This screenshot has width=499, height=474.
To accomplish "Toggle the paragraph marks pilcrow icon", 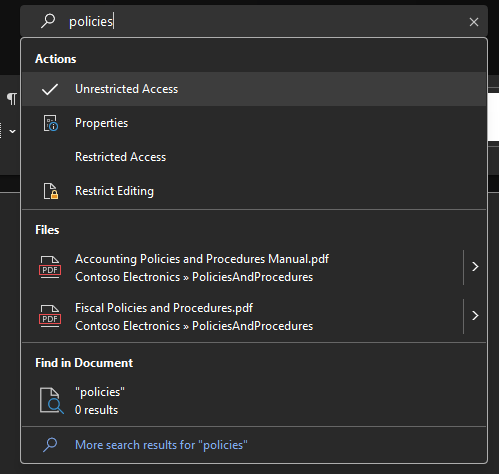I will tap(12, 99).
